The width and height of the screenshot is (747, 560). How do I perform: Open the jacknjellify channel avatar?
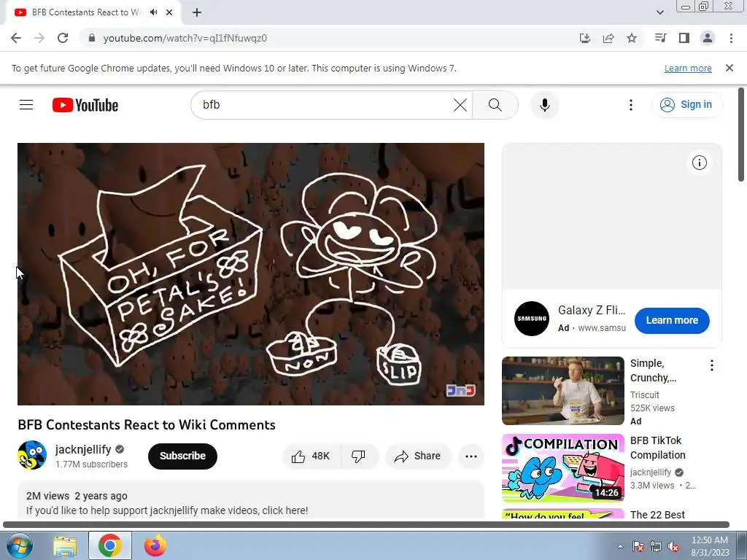[x=32, y=455]
